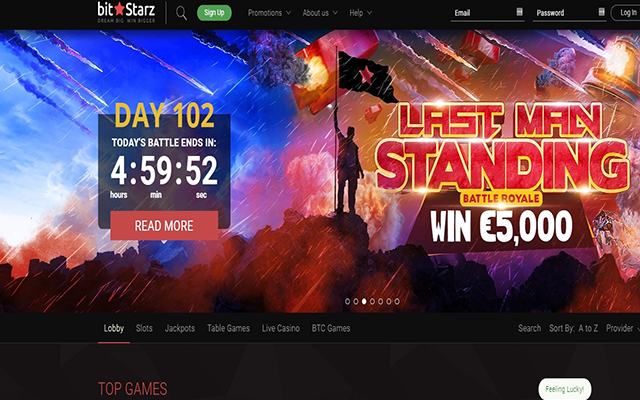Open the Help dropdown menu

(x=360, y=13)
